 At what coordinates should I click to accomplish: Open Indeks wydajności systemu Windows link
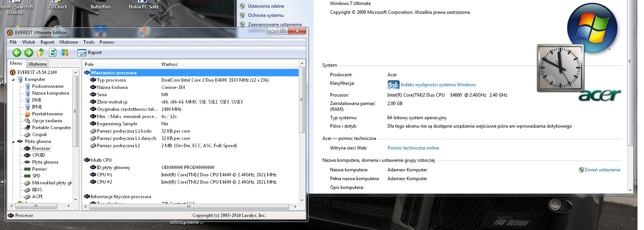coord(438,85)
